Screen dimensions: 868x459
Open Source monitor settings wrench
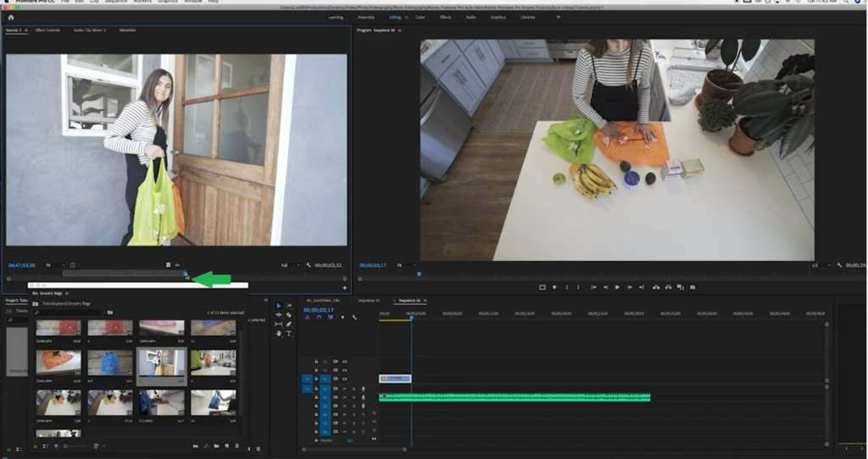(x=309, y=265)
